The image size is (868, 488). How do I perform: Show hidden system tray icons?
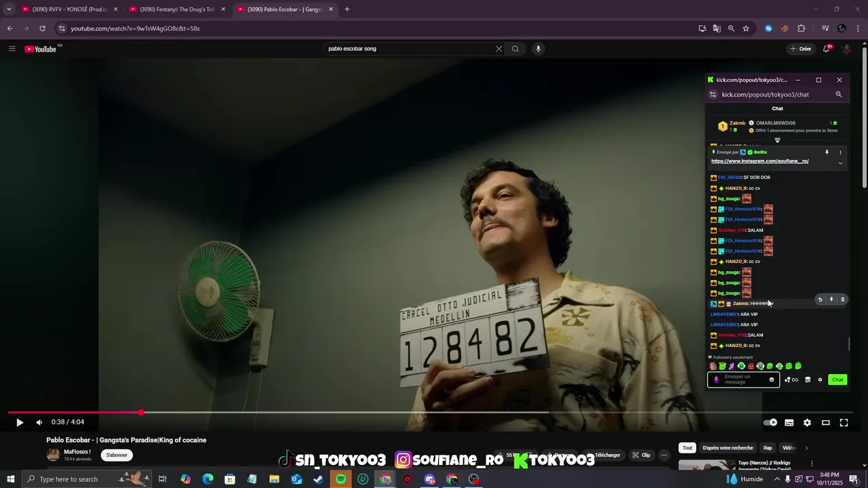click(x=776, y=479)
